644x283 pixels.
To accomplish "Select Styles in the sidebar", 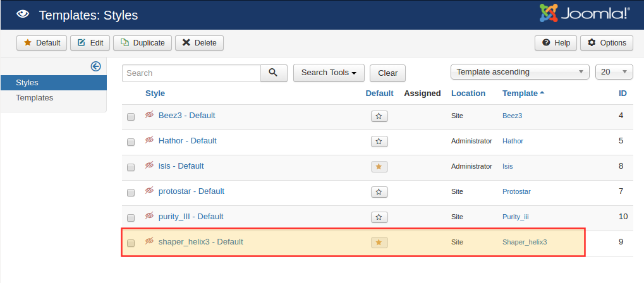I will (53, 83).
